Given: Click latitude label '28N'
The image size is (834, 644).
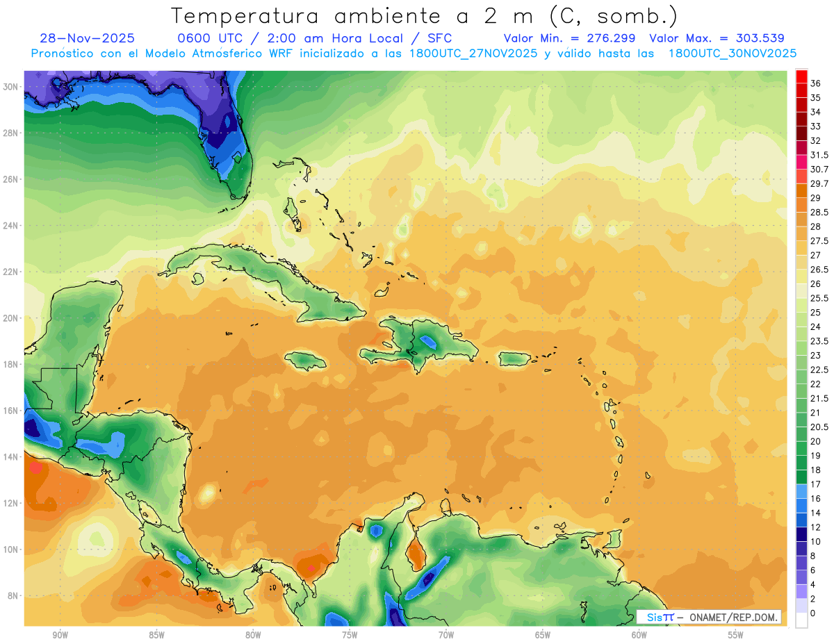Looking at the screenshot, I should 10,133.
